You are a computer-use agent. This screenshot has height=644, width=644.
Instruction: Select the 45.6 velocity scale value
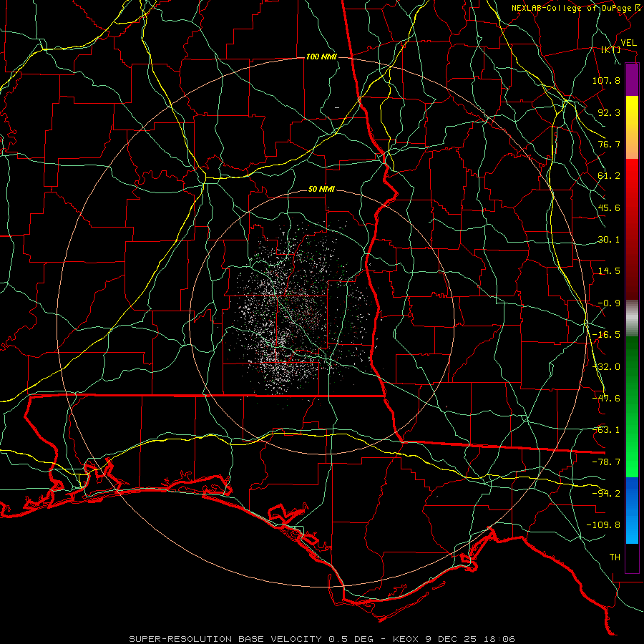pos(609,208)
